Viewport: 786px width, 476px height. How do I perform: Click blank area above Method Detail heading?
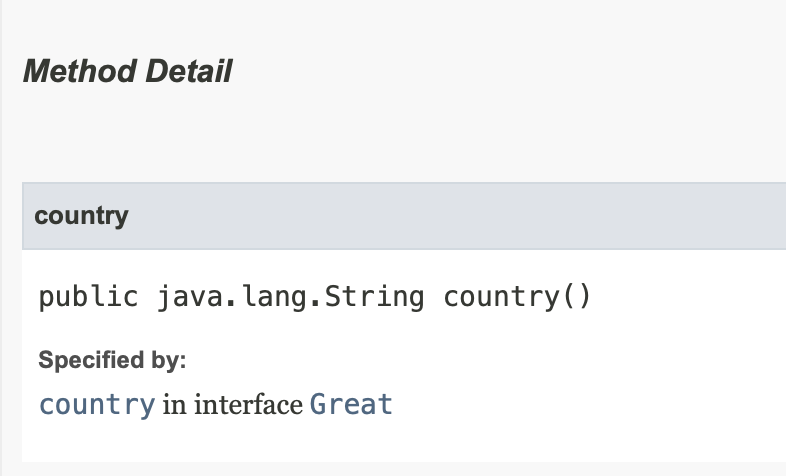pyautogui.click(x=391, y=25)
